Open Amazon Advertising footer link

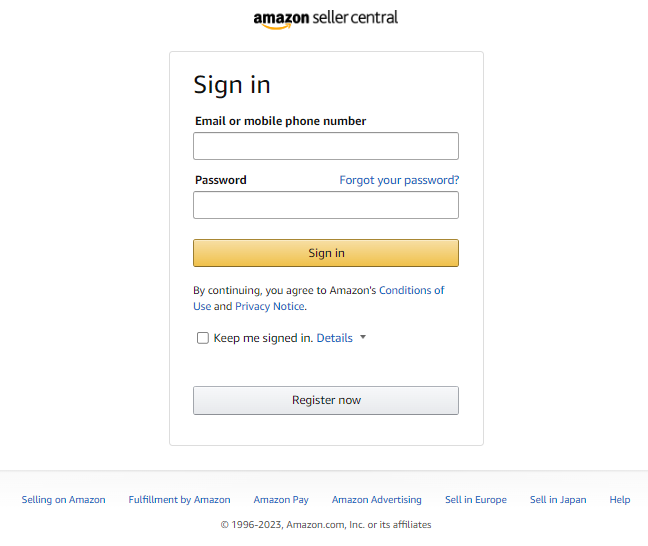(377, 500)
